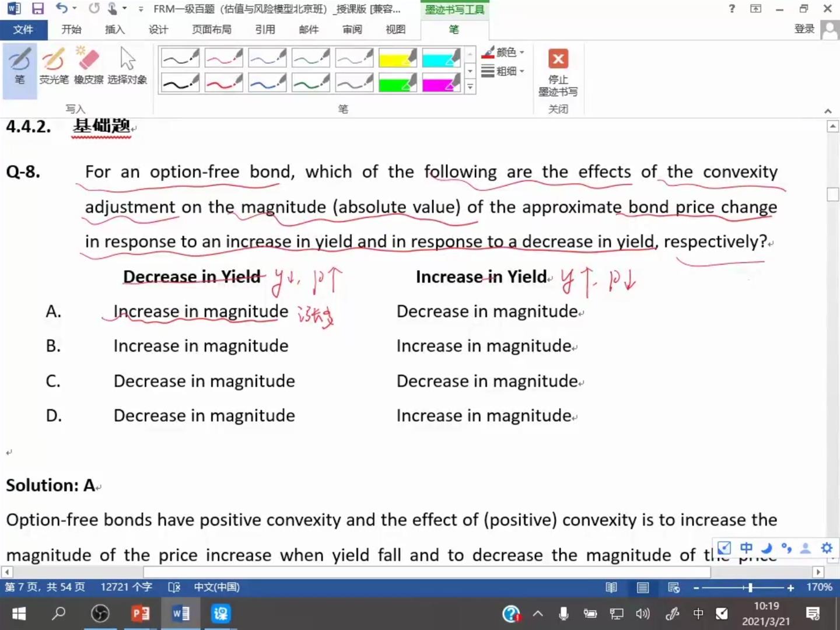Switch to the Insert (插入) tab
Screen dimensions: 840x630
[114, 29]
